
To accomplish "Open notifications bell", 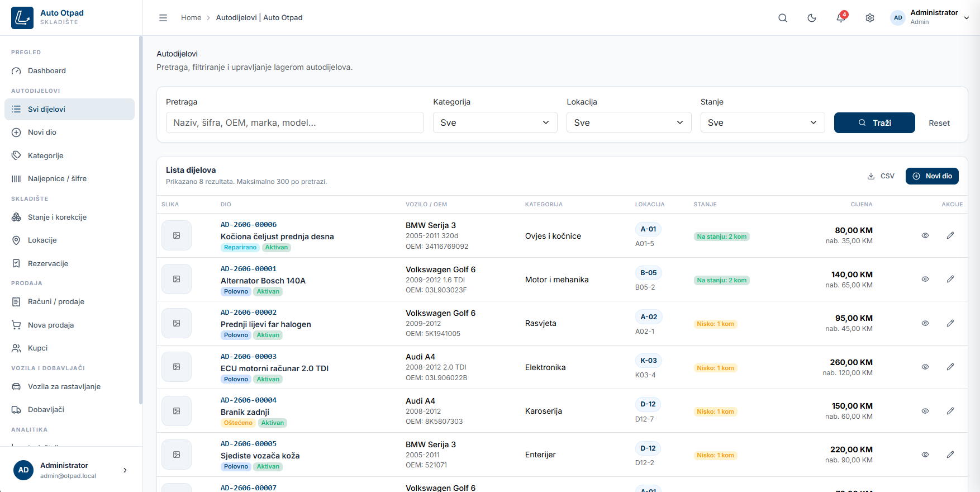I will pyautogui.click(x=841, y=18).
